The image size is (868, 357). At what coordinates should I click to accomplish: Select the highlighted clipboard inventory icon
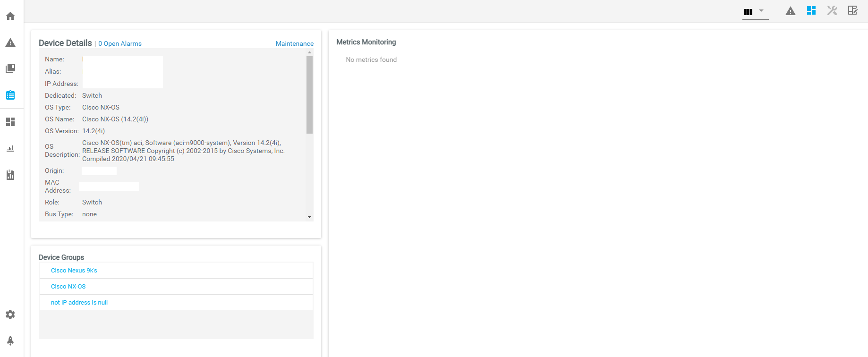[x=10, y=95]
